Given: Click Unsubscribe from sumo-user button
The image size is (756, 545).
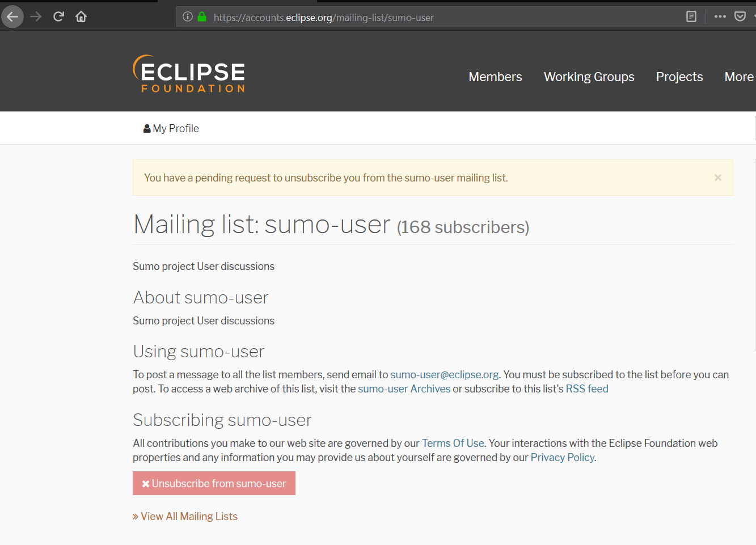Looking at the screenshot, I should (x=214, y=483).
